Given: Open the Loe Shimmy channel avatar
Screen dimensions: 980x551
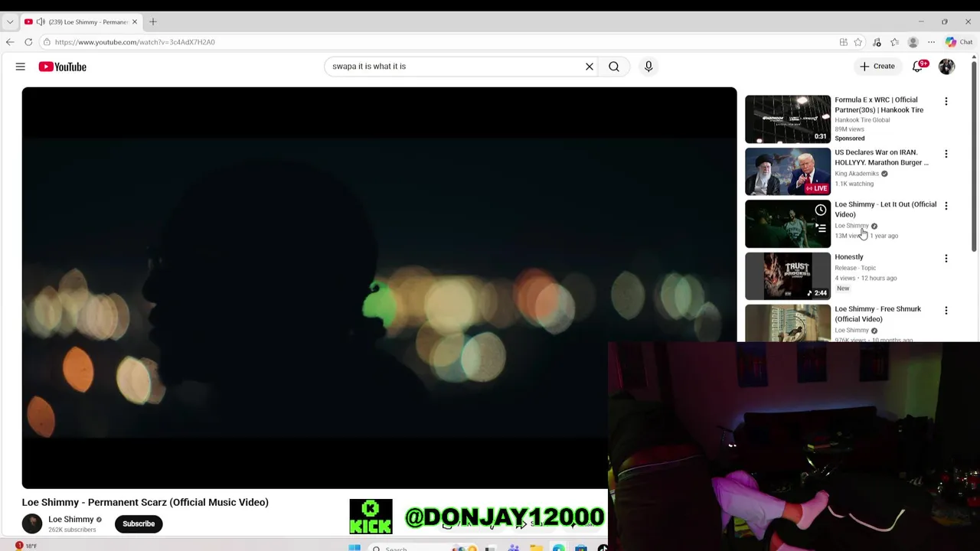Looking at the screenshot, I should pyautogui.click(x=32, y=523).
